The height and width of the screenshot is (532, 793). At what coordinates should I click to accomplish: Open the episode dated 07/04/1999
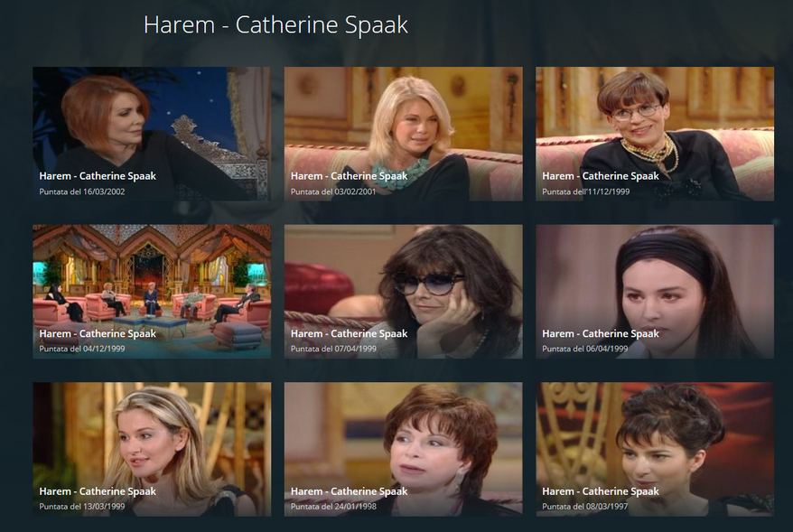tap(403, 292)
